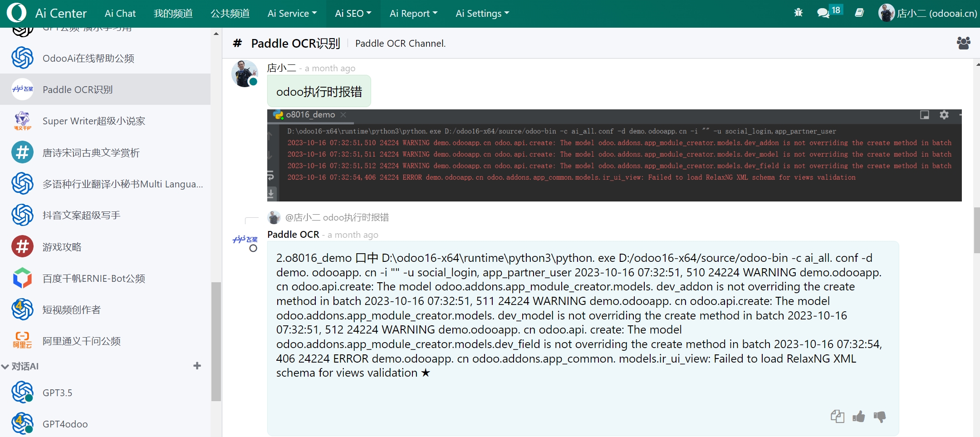
Task: Open the Ai Chat menu item
Action: (x=120, y=14)
